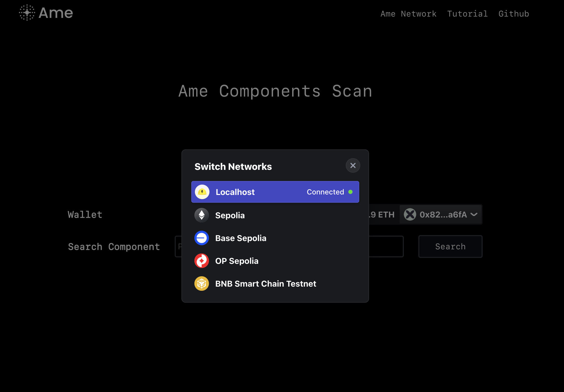Click the Localhost hardhat network icon
564x392 pixels.
click(202, 192)
